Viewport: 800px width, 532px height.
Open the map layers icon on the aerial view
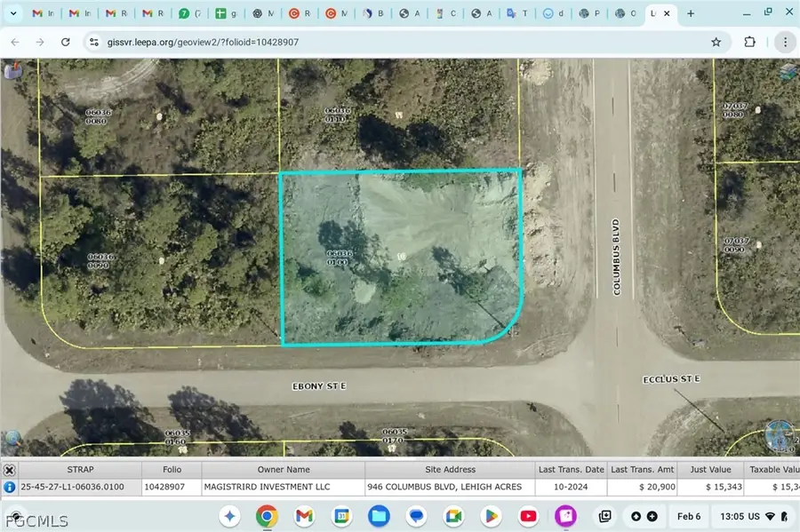tap(12, 71)
